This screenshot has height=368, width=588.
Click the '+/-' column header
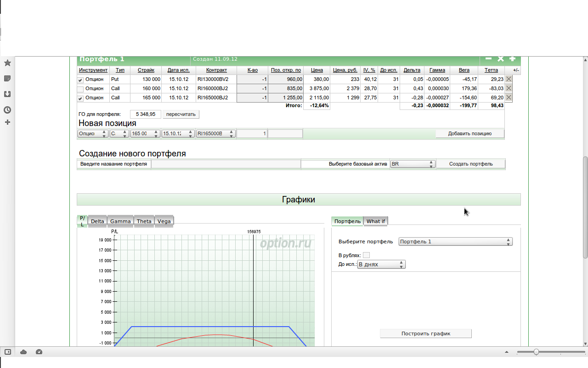coord(516,70)
